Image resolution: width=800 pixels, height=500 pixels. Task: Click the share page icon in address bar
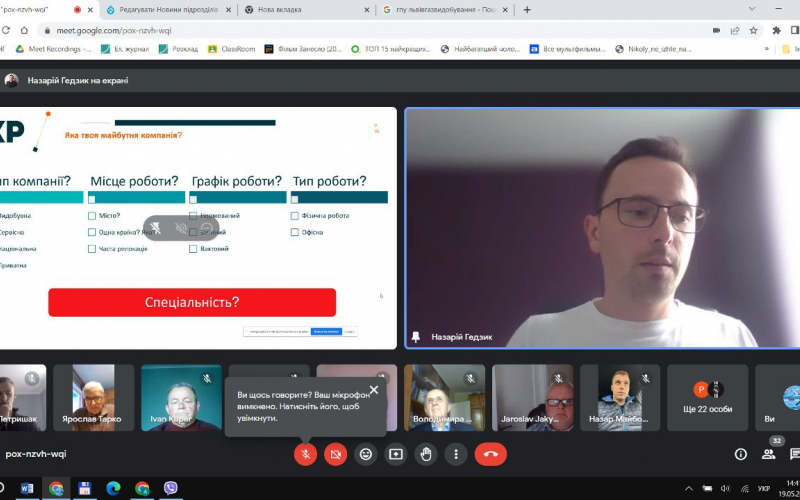[735, 31]
